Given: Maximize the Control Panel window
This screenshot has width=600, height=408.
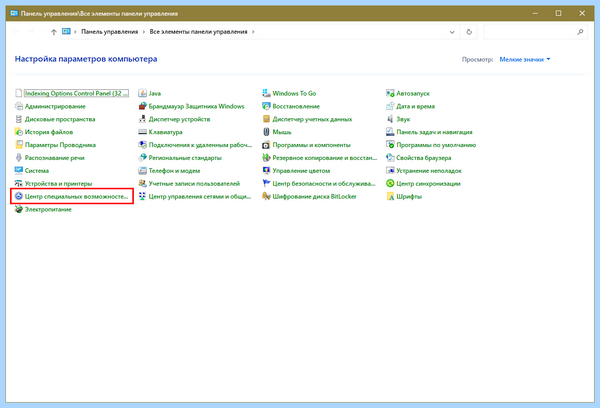Looking at the screenshot, I should (x=558, y=13).
